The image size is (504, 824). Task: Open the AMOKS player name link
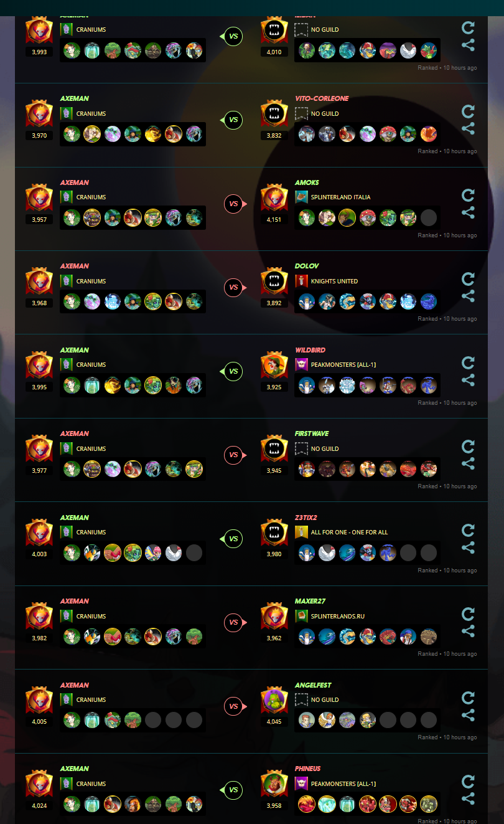tap(307, 182)
